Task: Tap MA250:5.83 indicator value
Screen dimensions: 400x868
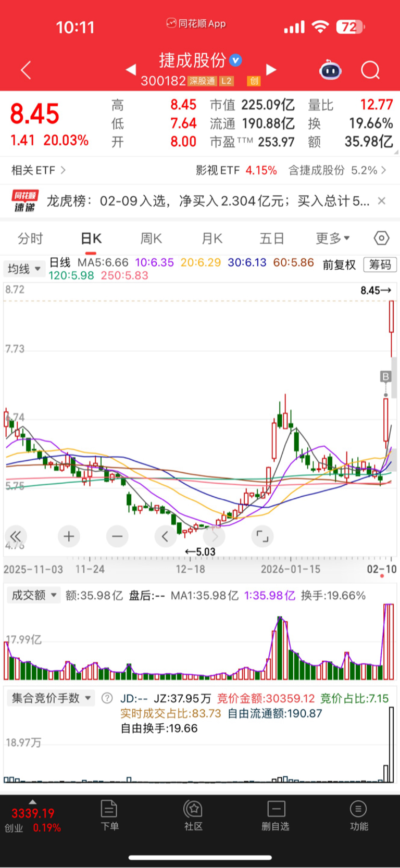Action: coord(124,275)
